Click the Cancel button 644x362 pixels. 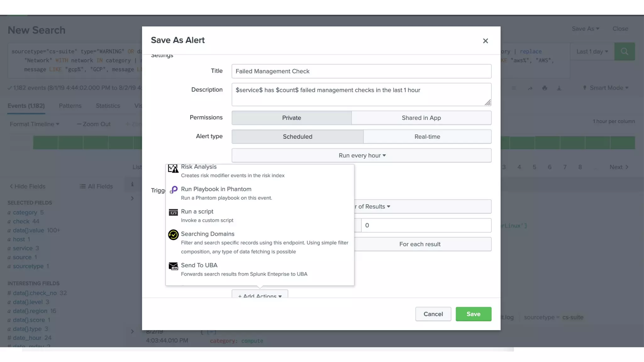click(x=433, y=314)
